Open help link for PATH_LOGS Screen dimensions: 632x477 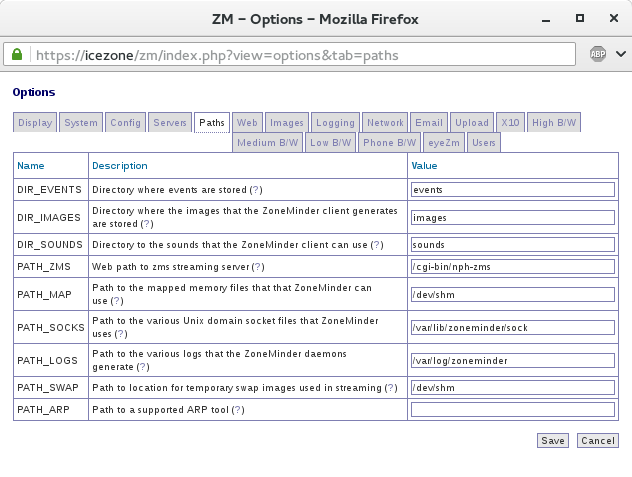click(x=143, y=367)
